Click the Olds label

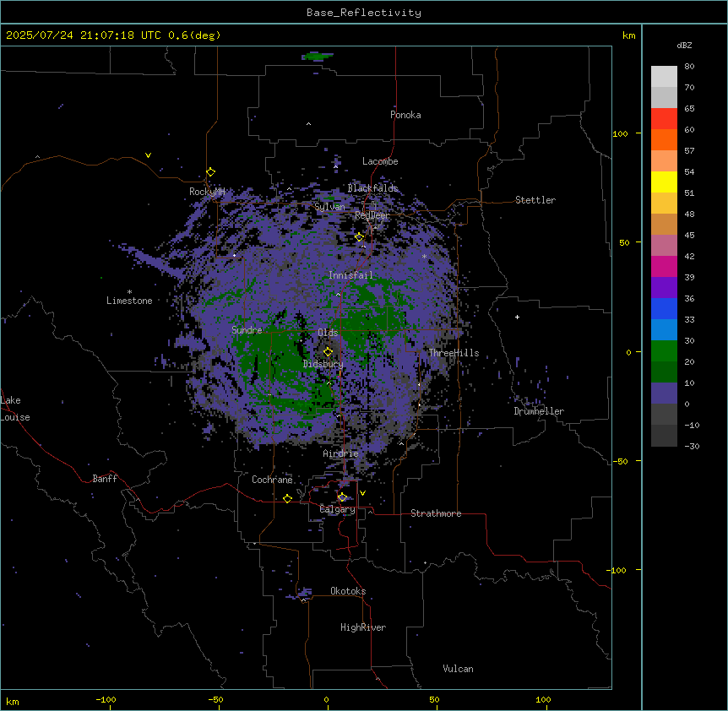click(x=328, y=333)
